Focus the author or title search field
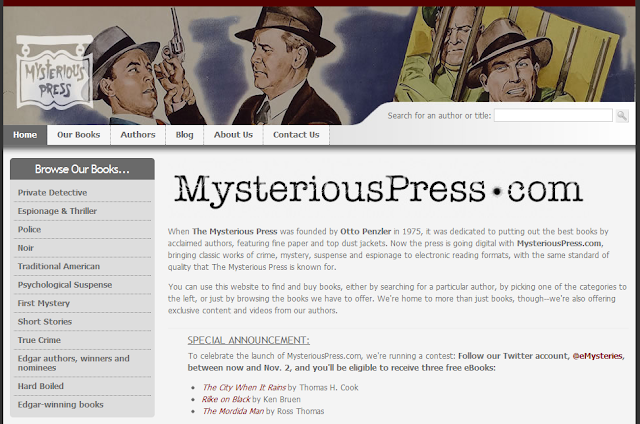The image size is (640, 424). [553, 115]
